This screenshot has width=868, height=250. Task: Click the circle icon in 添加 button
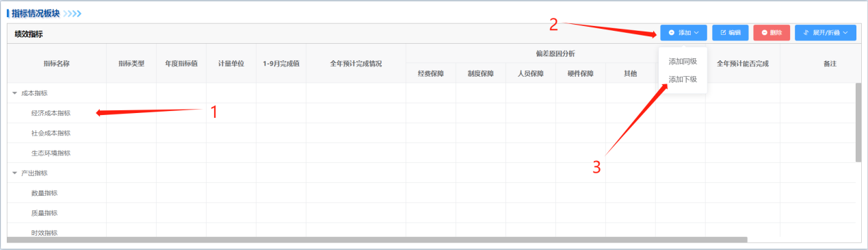pyautogui.click(x=672, y=32)
